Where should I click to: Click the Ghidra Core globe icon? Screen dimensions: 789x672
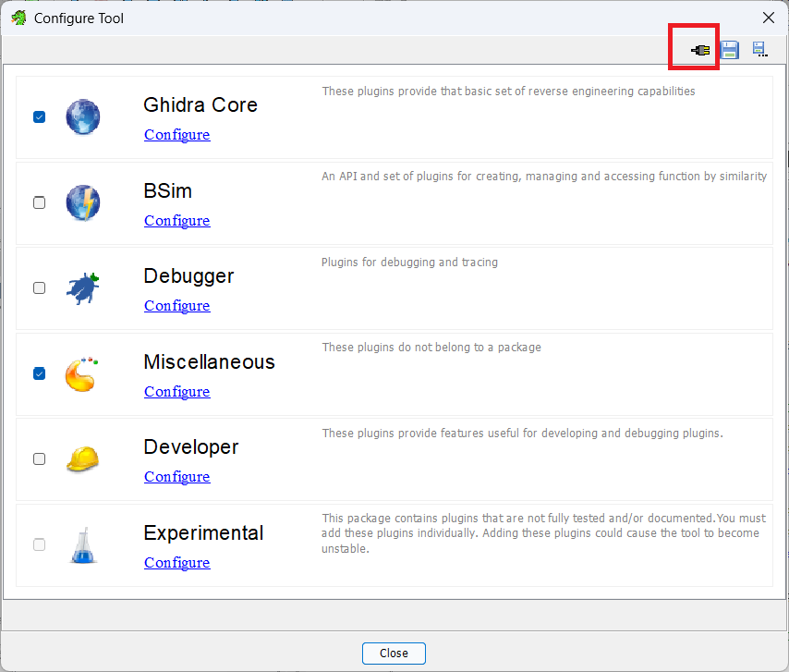(x=83, y=116)
